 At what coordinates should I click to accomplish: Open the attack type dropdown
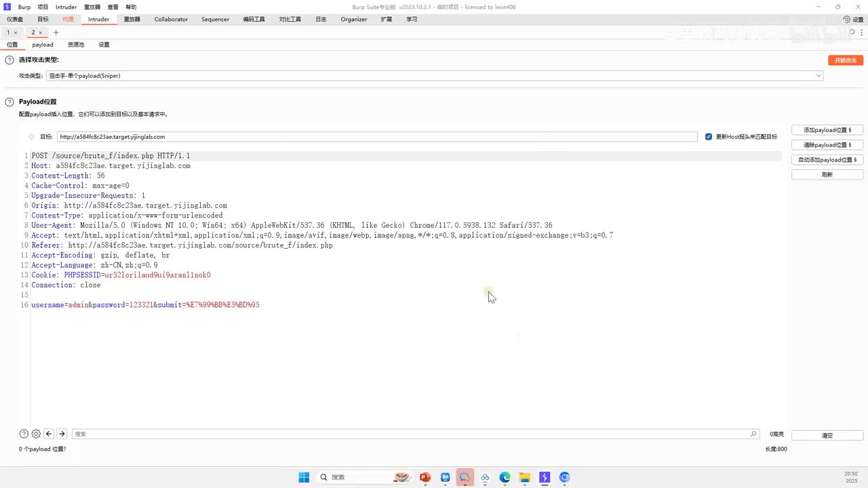tap(435, 76)
